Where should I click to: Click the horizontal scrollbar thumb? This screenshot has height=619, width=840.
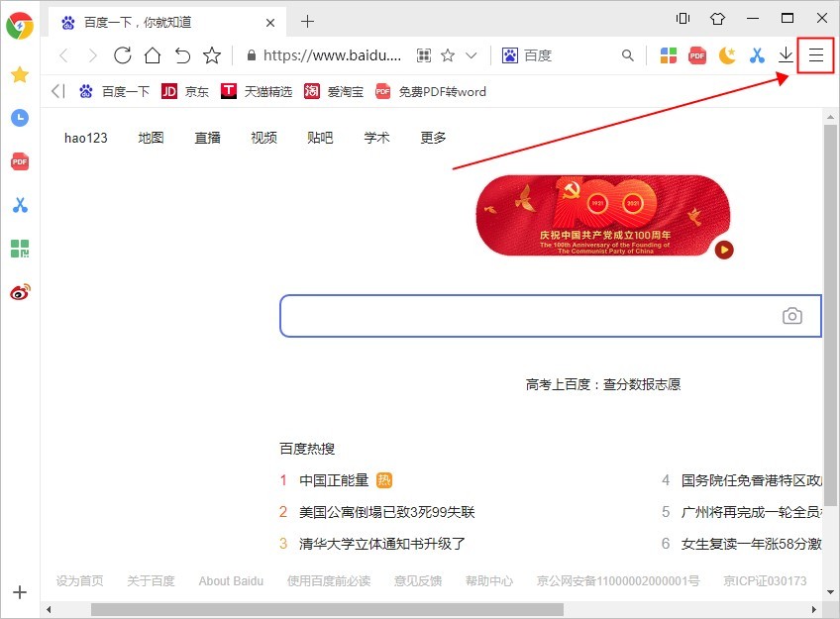(327, 609)
